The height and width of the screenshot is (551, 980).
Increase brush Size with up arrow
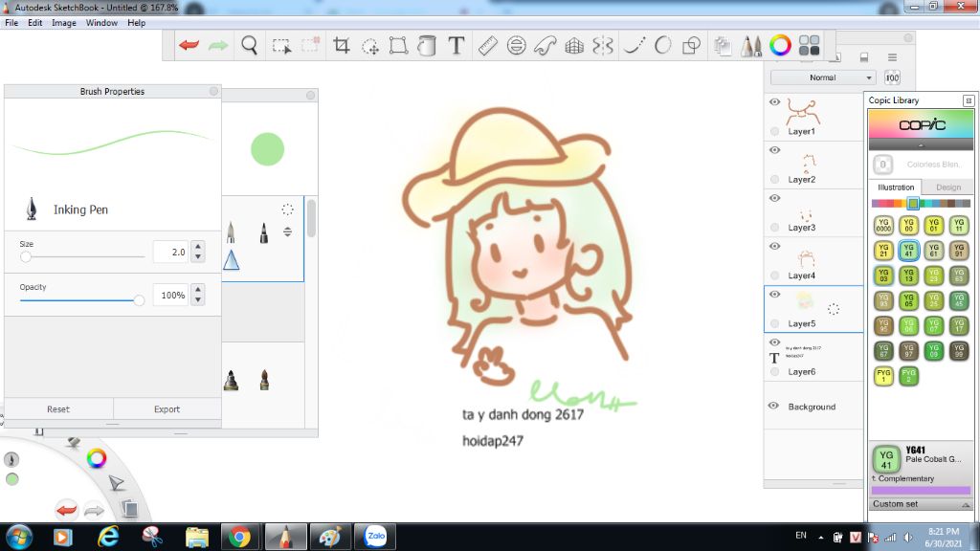pyautogui.click(x=198, y=246)
